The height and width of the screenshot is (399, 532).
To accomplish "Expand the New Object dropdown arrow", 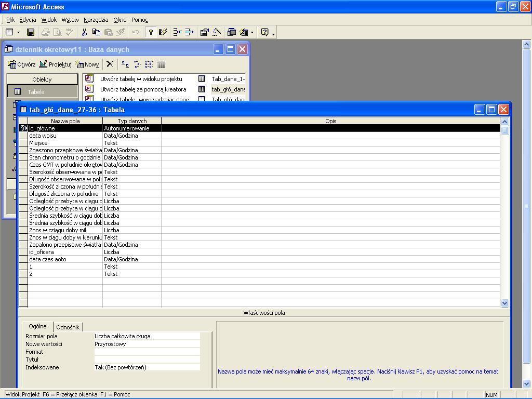I will [x=252, y=33].
